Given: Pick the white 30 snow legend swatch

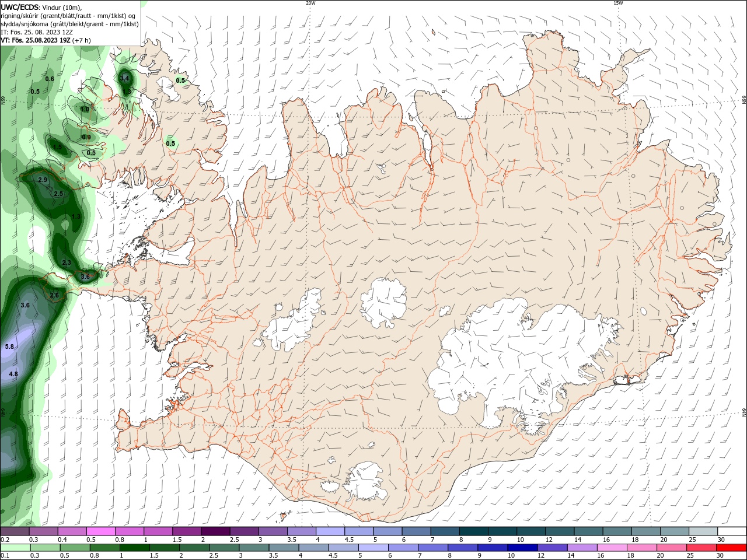Looking at the screenshot, I should 732,531.
